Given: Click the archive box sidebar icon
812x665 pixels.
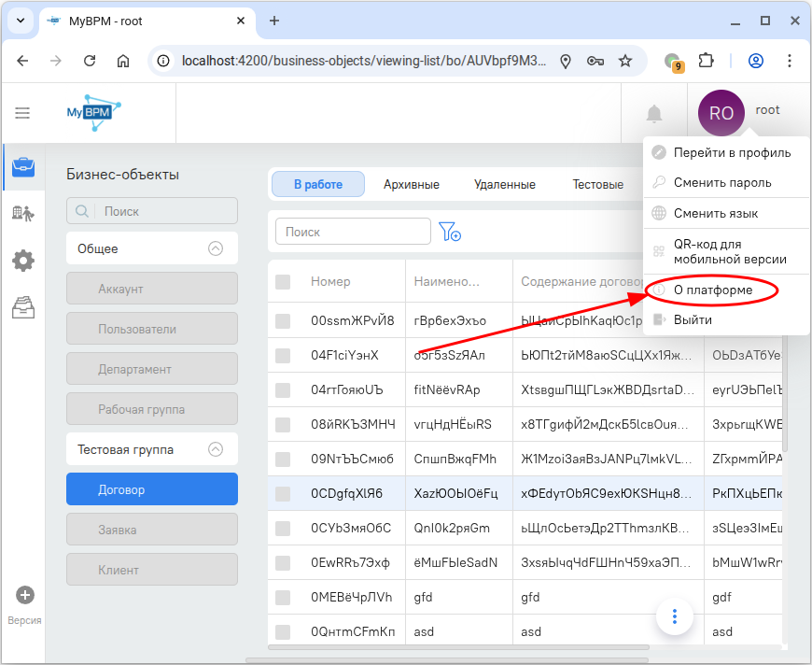Looking at the screenshot, I should click(23, 307).
